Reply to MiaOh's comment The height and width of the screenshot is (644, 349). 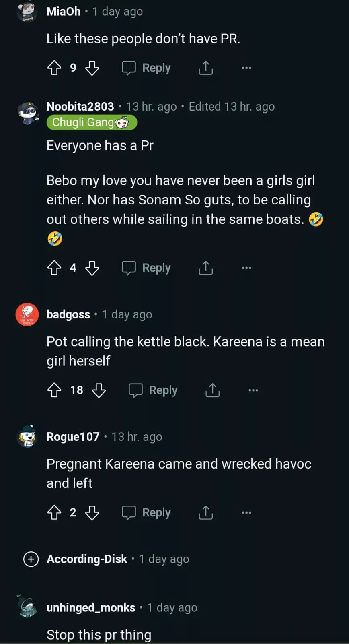pos(147,68)
